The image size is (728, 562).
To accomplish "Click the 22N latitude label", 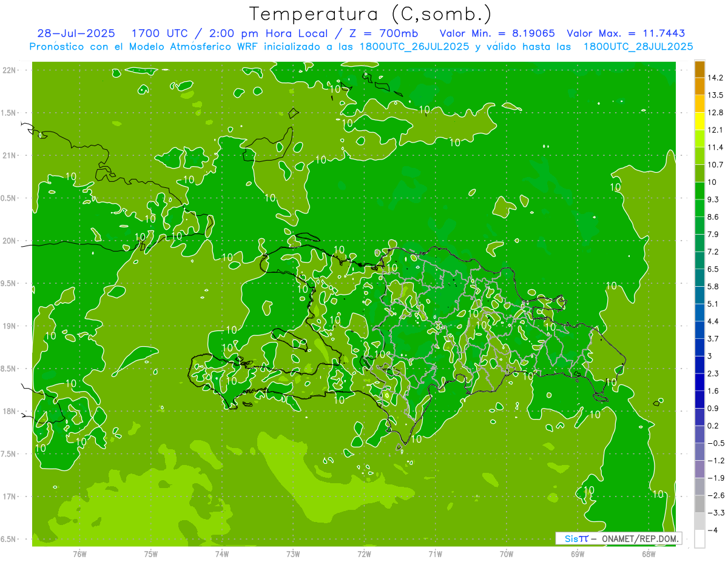I will (x=10, y=70).
